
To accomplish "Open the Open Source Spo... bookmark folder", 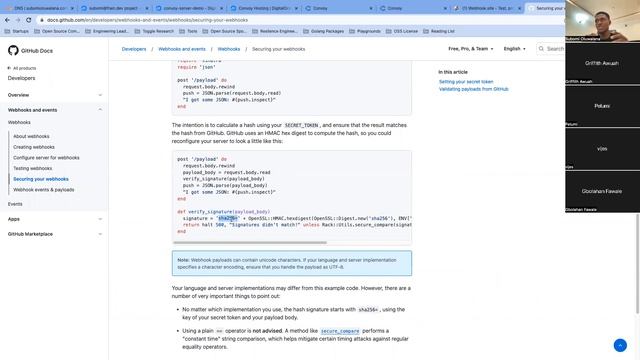I will (x=224, y=31).
